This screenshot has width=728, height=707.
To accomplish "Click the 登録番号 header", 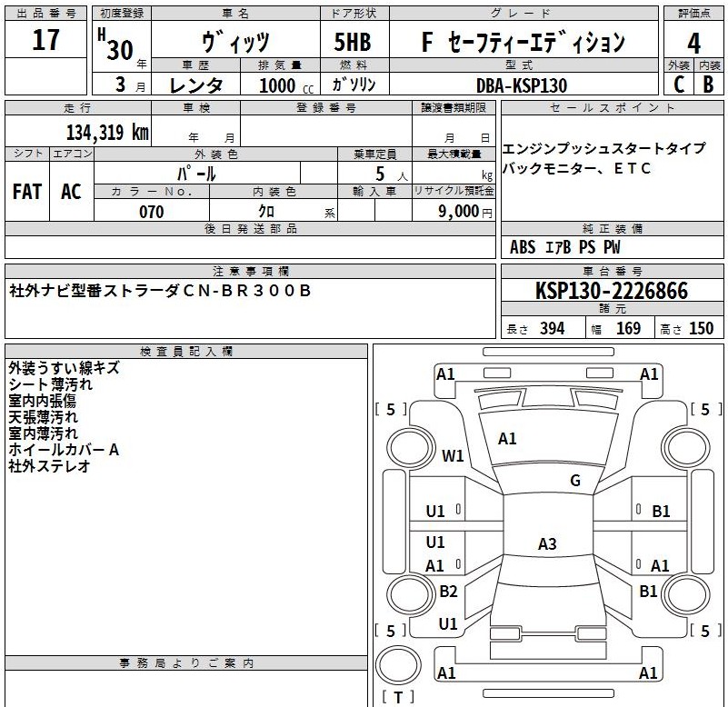I will click(326, 108).
